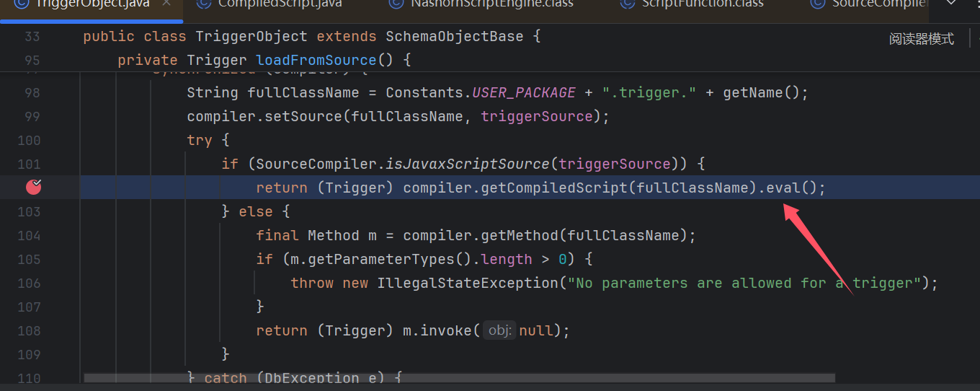Viewport: 980px width, 391px height.
Task: Click the class icon on SourceCompiler tab
Action: [x=817, y=4]
